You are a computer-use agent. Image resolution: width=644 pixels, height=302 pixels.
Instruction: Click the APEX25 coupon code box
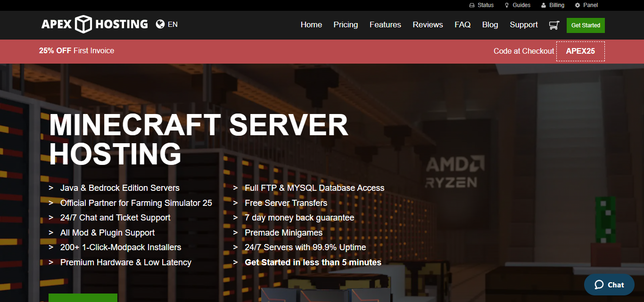click(x=580, y=51)
